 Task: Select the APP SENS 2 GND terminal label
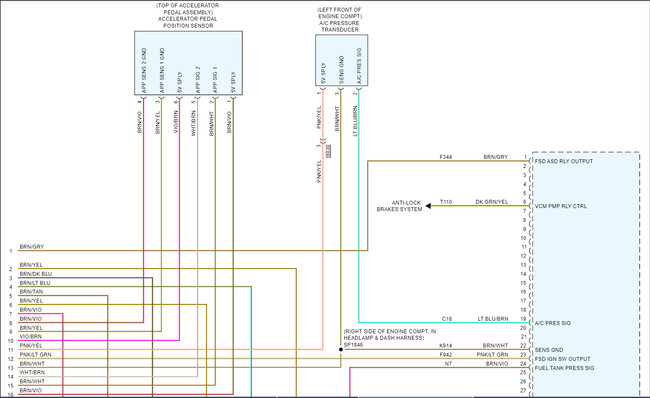(144, 70)
